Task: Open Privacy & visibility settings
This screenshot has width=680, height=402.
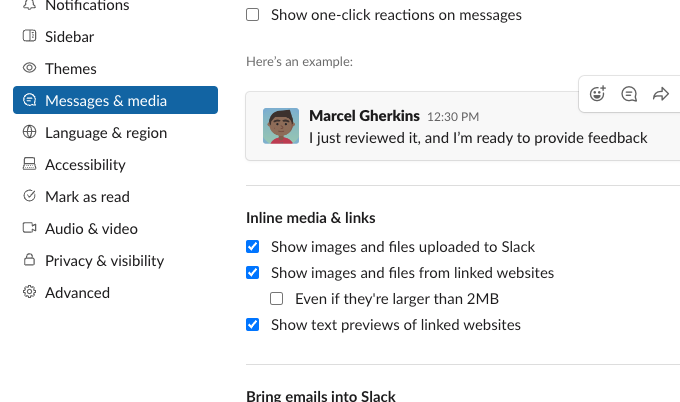Action: tap(115, 261)
